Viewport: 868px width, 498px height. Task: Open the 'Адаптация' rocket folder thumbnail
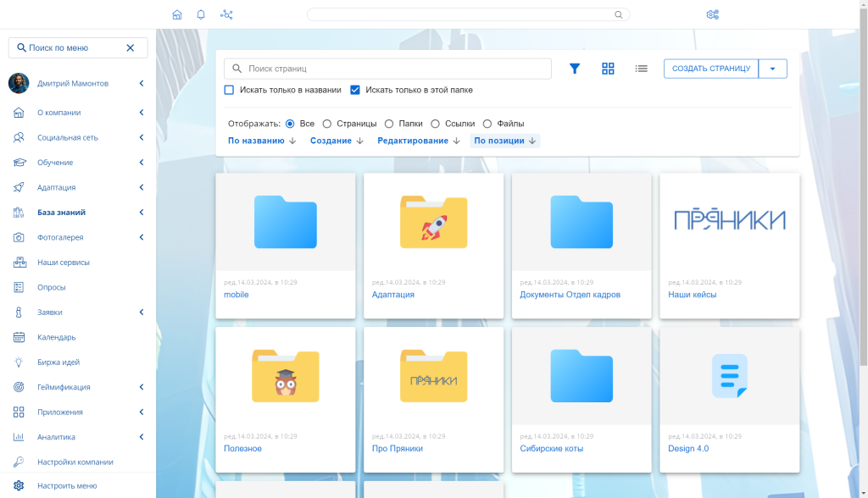tap(433, 222)
